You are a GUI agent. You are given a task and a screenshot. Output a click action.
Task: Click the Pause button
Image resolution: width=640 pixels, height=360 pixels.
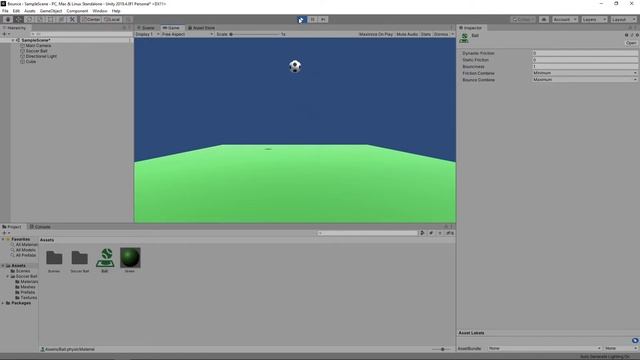[x=312, y=19]
